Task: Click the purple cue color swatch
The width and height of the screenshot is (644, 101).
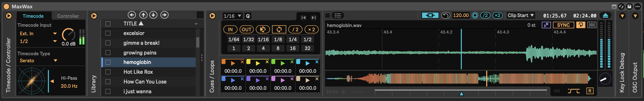Action: [249, 79]
